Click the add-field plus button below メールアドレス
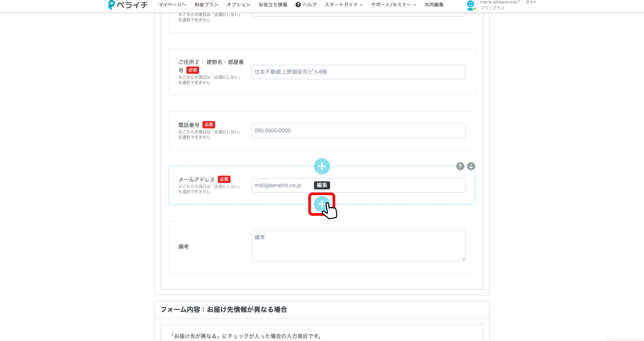The image size is (644, 341). (x=322, y=204)
